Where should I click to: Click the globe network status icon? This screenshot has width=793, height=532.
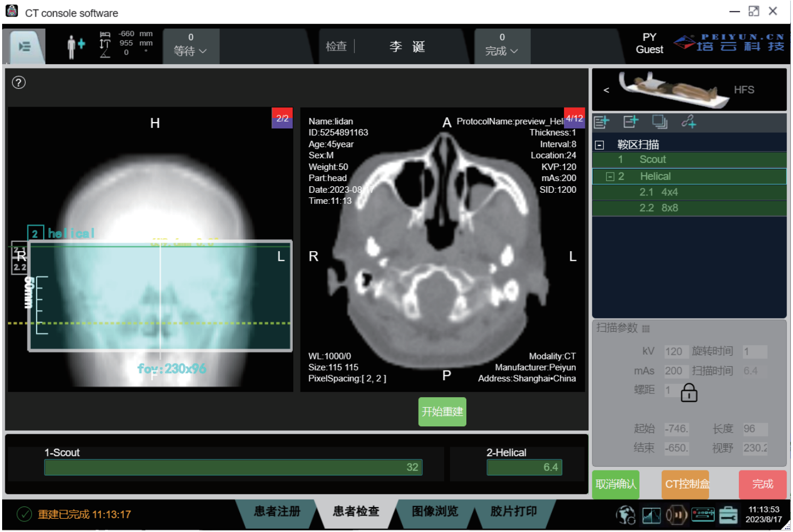626,514
